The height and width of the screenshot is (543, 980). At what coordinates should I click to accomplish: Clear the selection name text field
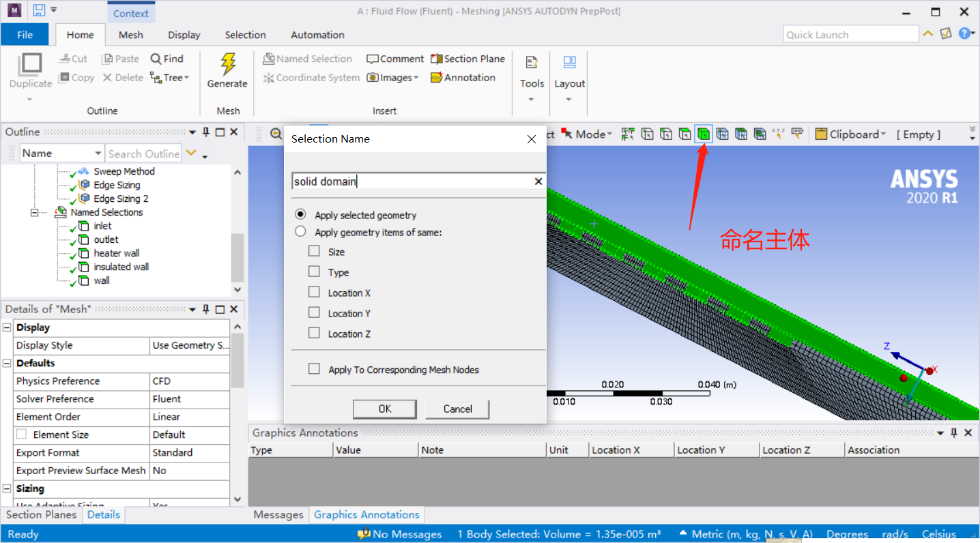pyautogui.click(x=538, y=181)
